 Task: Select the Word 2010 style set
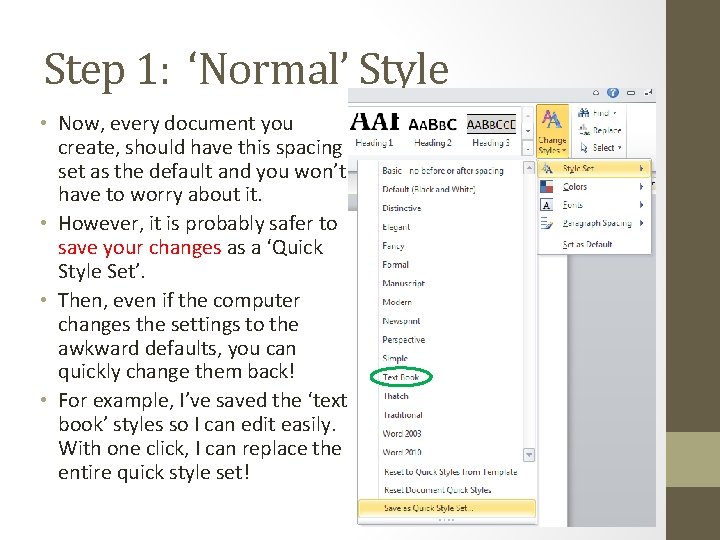point(402,452)
